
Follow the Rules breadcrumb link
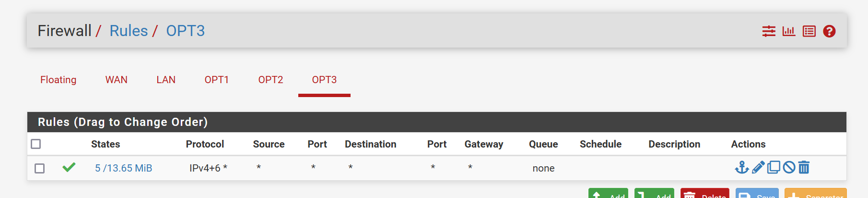[x=129, y=31]
